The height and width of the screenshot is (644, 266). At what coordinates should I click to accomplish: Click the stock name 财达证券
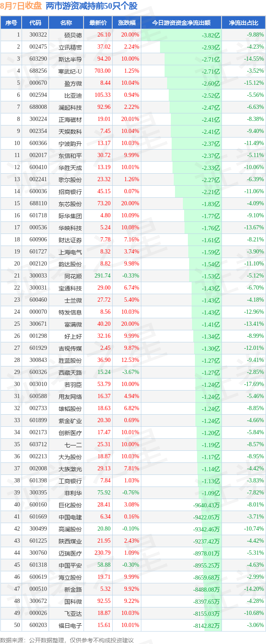(x=70, y=240)
